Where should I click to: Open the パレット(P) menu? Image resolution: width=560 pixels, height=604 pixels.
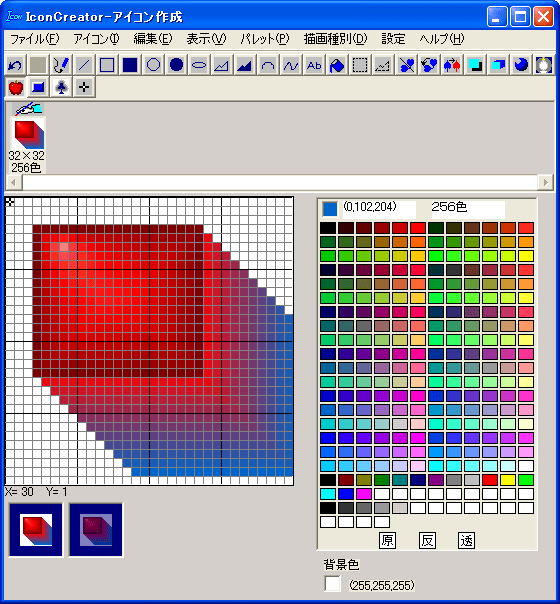[x=265, y=39]
